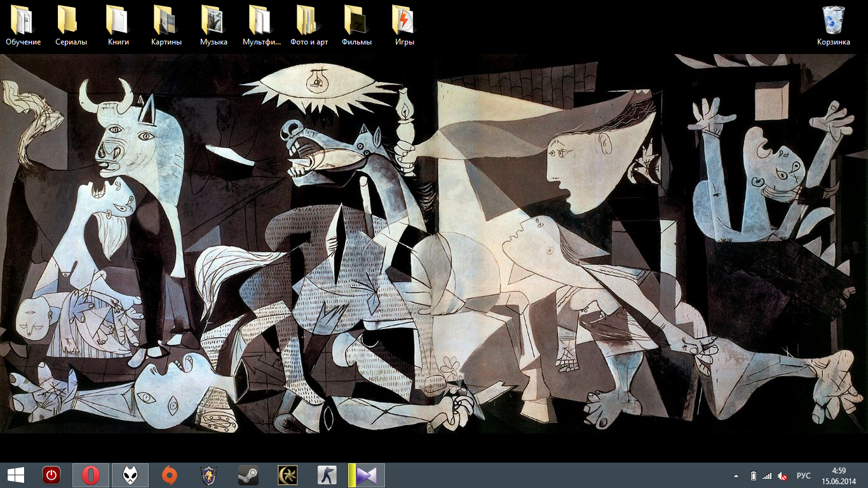This screenshot has height=488, width=868.
Task: Open Steam from the taskbar
Action: click(248, 475)
